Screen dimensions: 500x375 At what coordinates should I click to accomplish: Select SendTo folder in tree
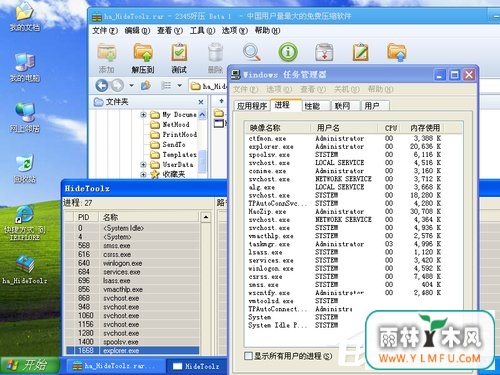click(x=168, y=144)
